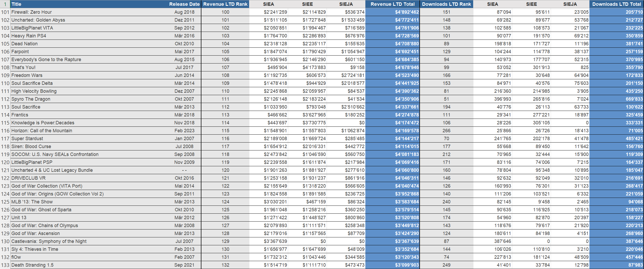Click the Downloads LTD Total header
The image size is (644, 269).
(617, 4)
